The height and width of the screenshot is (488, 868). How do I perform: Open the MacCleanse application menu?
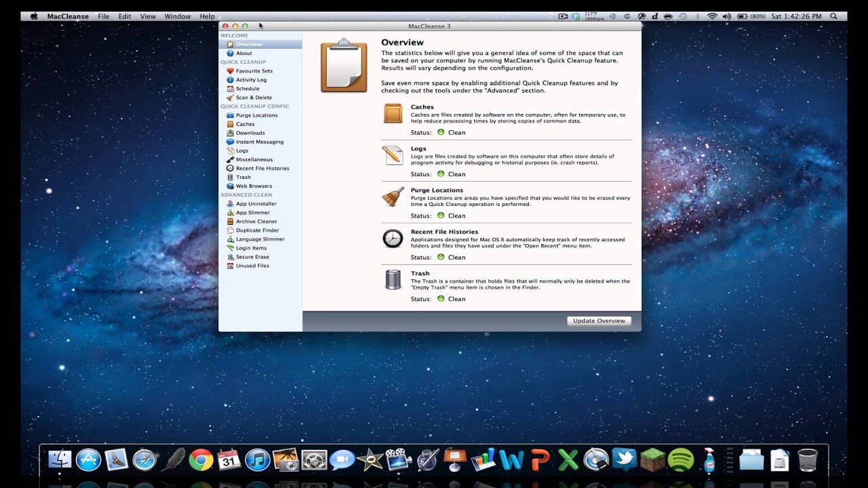[68, 16]
